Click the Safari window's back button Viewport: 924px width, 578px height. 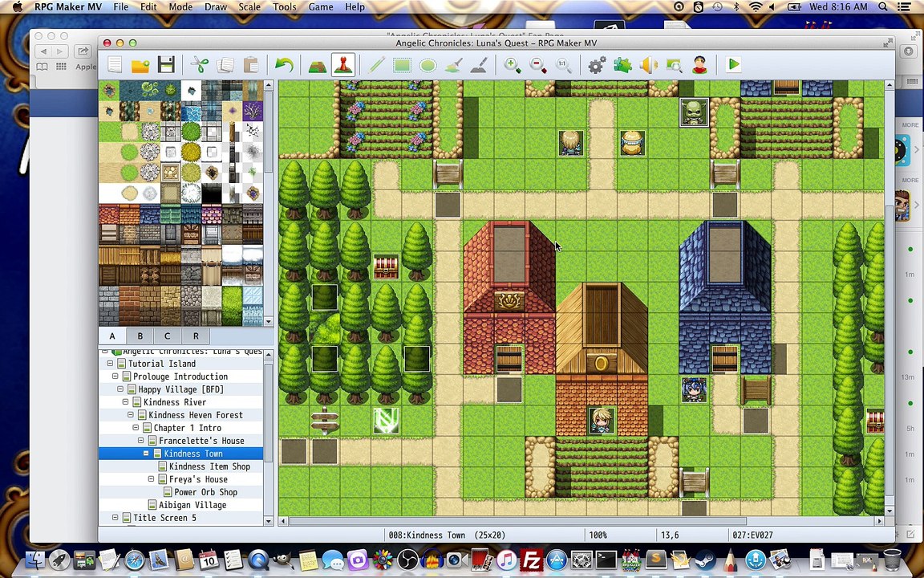coord(44,51)
